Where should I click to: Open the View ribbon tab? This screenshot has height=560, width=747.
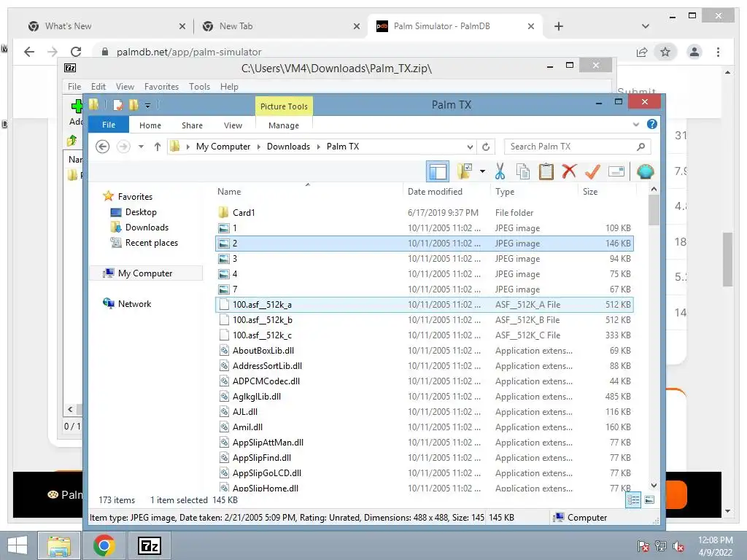tap(233, 125)
